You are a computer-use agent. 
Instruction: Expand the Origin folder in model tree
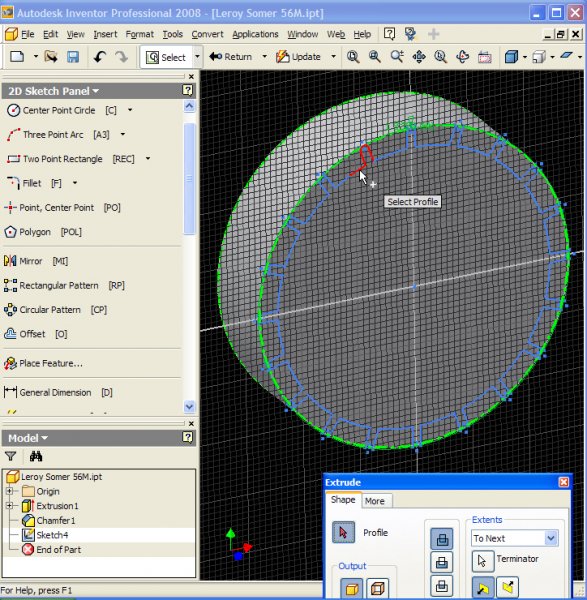click(x=9, y=491)
